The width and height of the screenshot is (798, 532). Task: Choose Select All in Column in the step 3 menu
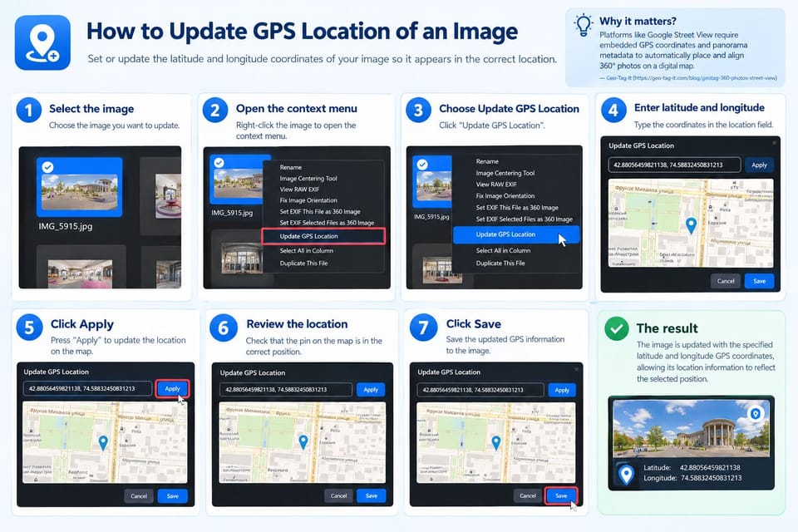click(x=503, y=250)
